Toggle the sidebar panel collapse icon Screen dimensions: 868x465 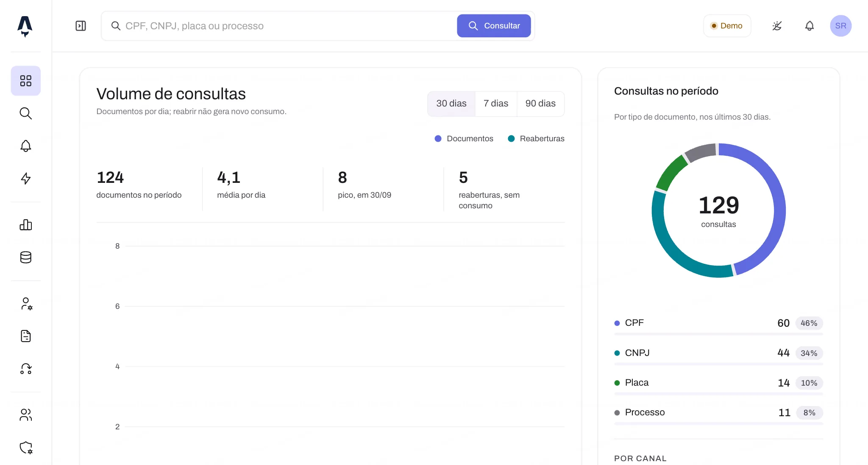pos(81,26)
